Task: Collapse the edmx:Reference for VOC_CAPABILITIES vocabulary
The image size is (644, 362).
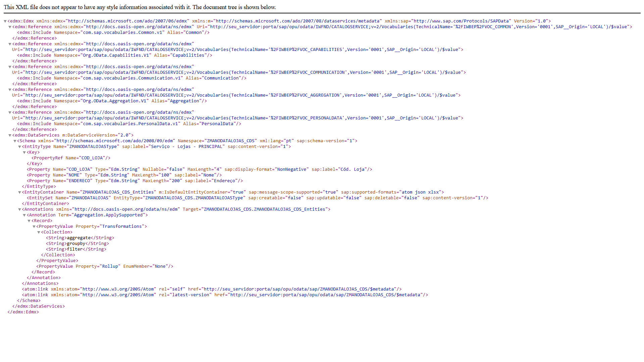Action: click(x=10, y=44)
